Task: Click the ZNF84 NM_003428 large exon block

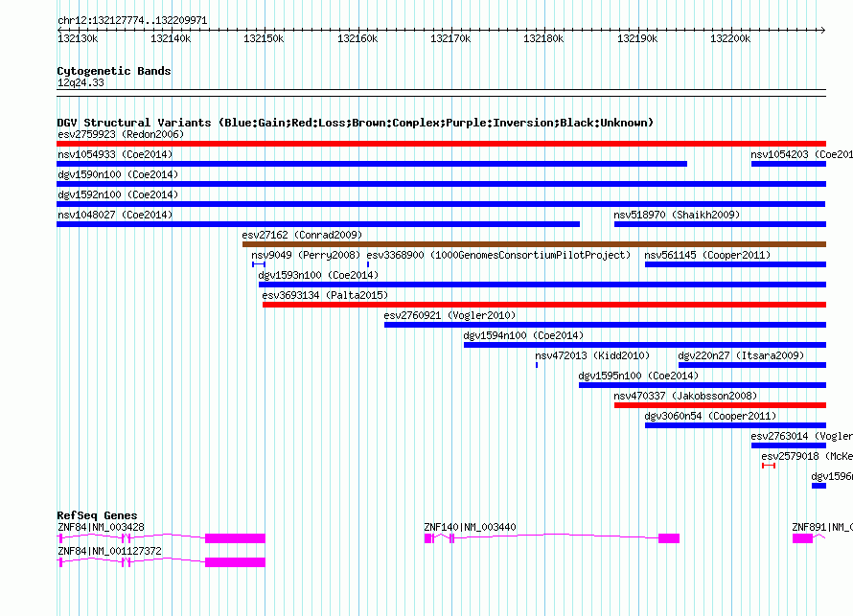Action: pos(235,538)
